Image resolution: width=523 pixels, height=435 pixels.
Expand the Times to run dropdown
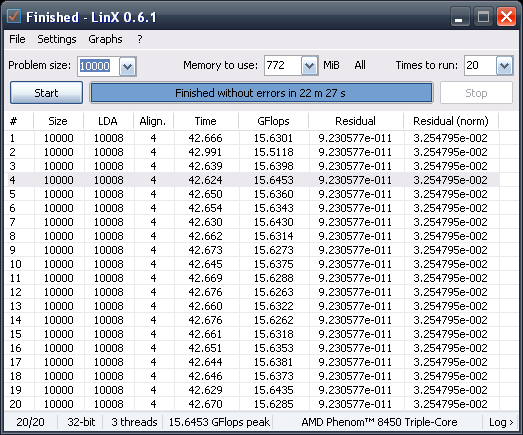pos(504,66)
